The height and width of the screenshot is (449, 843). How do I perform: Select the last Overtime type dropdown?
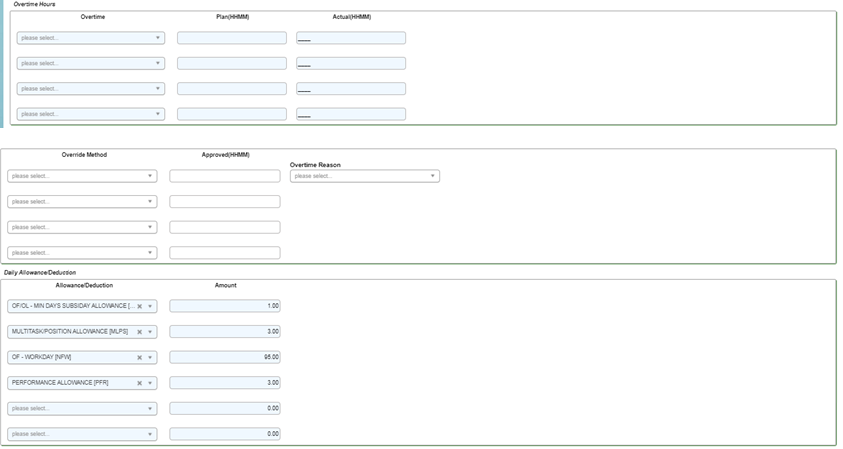[x=90, y=114]
